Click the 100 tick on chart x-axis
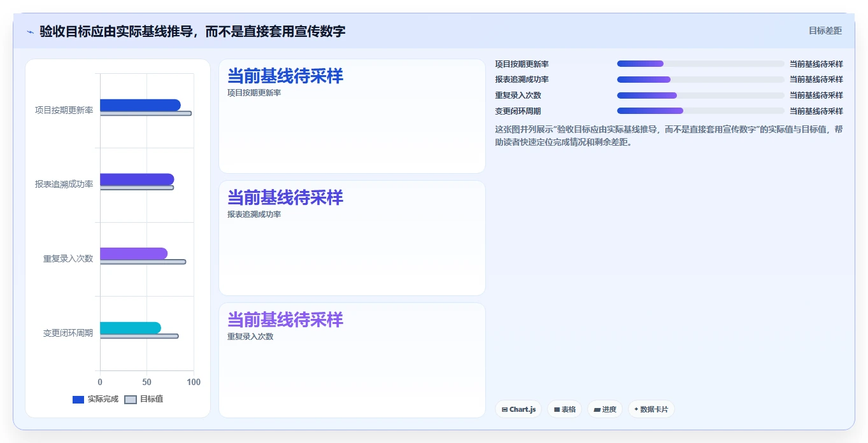 [x=194, y=383]
